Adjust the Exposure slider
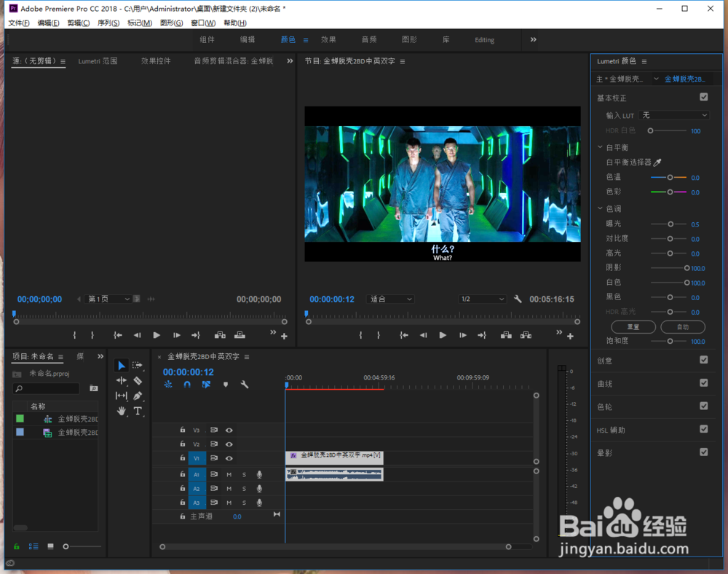Screen dimensions: 728x574 669,224
